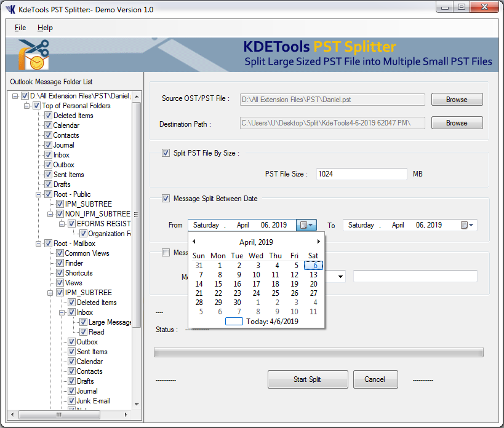Collapse Top of Personal Folders node

tap(26, 106)
